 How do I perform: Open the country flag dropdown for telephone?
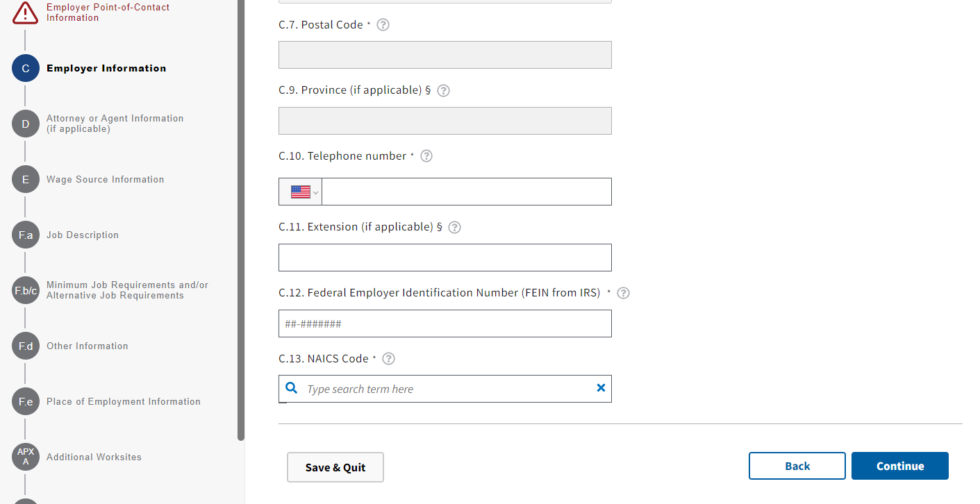tap(301, 192)
